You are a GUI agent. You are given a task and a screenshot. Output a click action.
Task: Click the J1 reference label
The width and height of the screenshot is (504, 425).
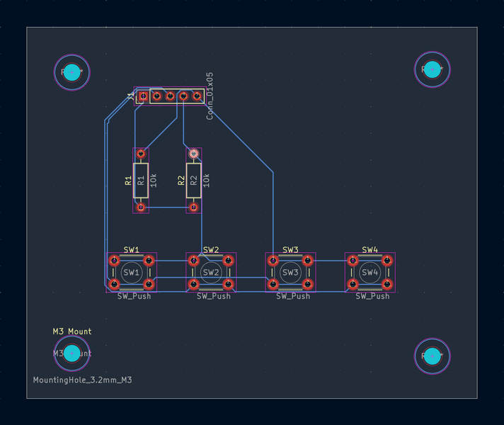tap(131, 96)
